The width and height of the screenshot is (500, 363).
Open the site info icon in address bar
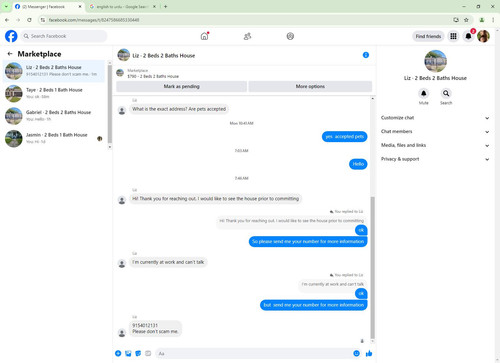[43, 20]
